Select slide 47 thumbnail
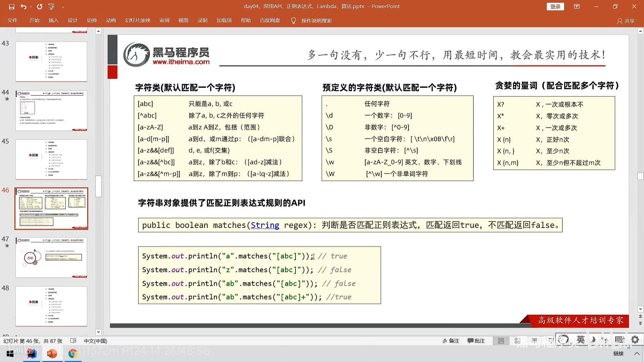Image resolution: width=644 pixels, height=362 pixels. [51, 257]
